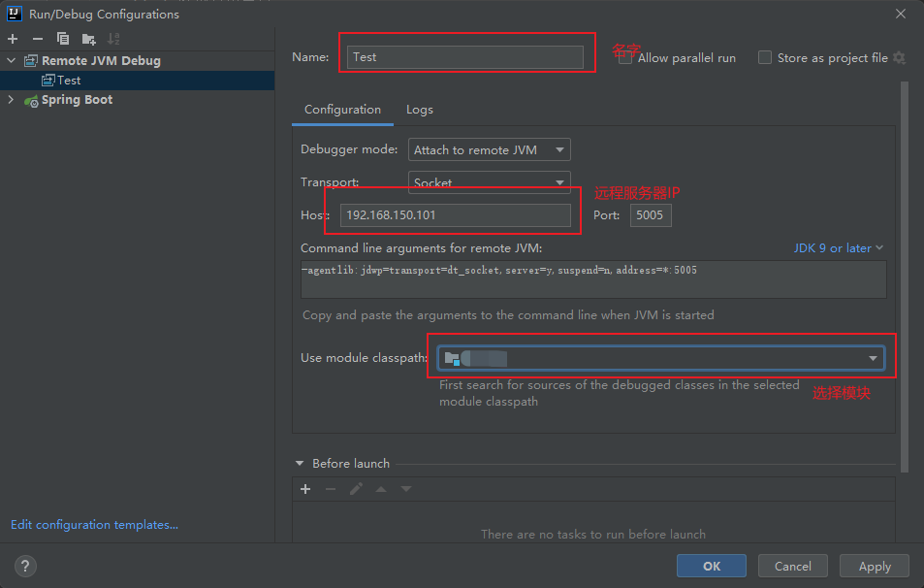Open the Debugger mode dropdown
This screenshot has width=924, height=588.
489,149
